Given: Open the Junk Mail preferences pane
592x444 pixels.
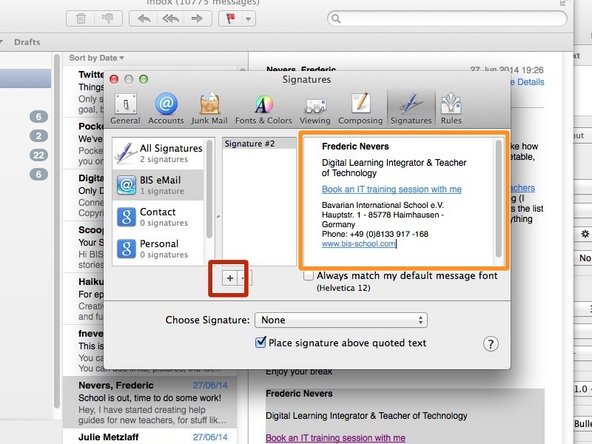Looking at the screenshot, I should click(x=209, y=109).
